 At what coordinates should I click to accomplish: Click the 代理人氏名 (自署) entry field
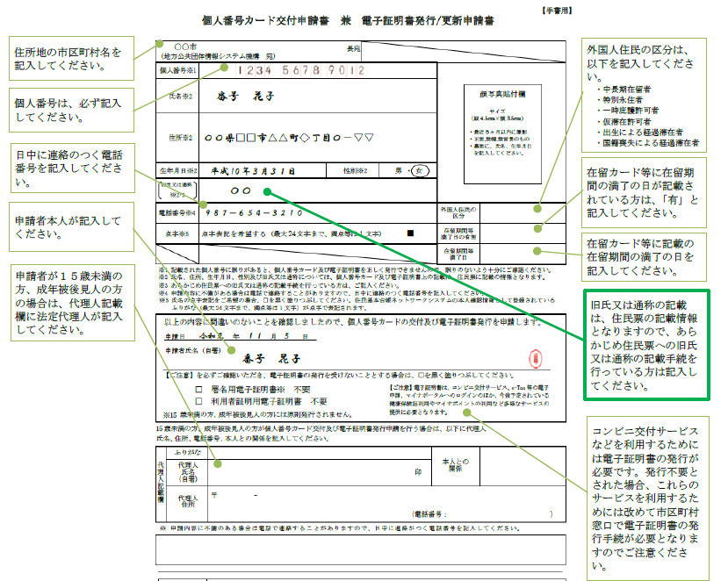coord(320,471)
